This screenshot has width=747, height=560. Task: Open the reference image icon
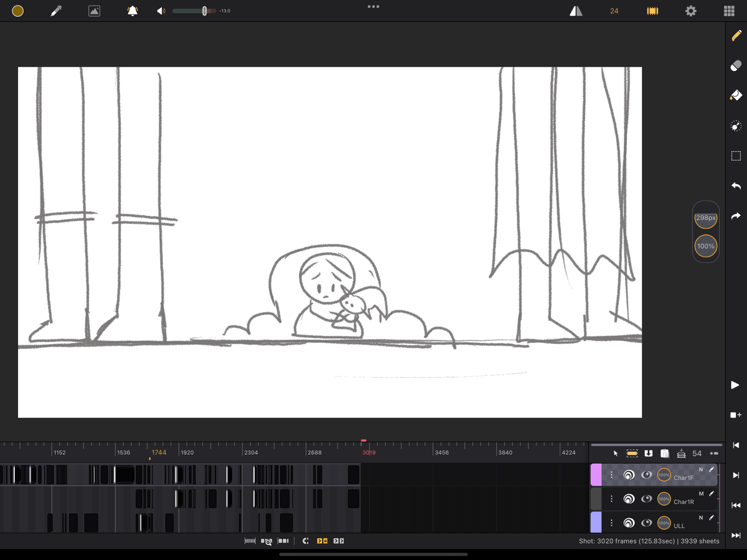(94, 11)
